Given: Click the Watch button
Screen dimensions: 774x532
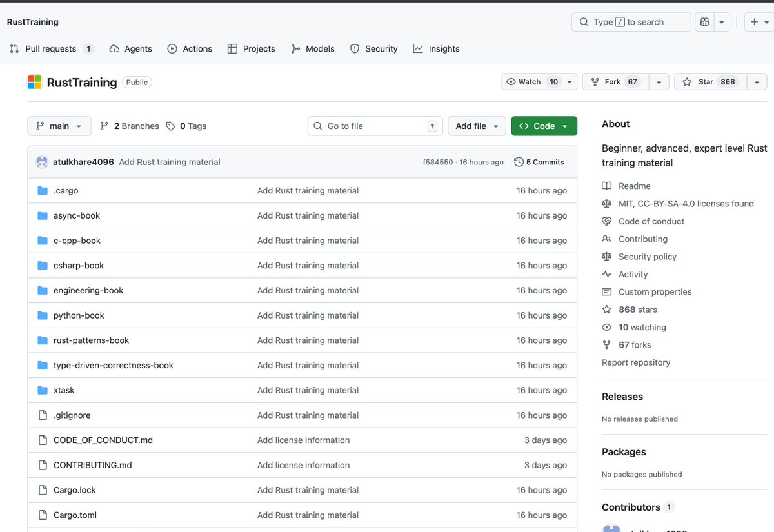Looking at the screenshot, I should [x=532, y=82].
